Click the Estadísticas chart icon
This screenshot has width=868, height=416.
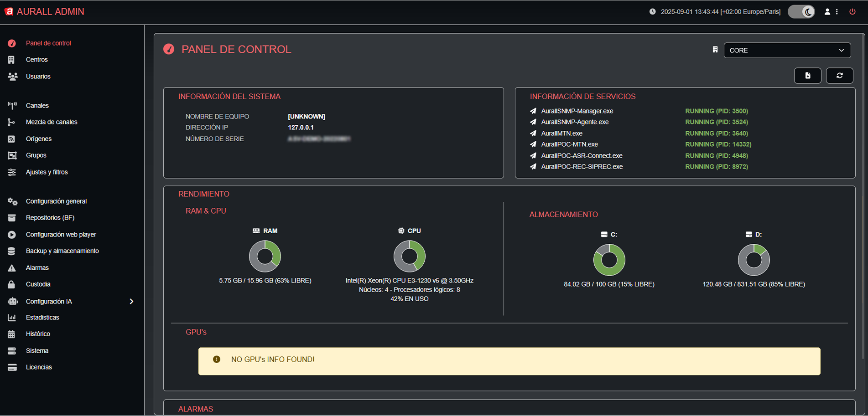click(12, 318)
